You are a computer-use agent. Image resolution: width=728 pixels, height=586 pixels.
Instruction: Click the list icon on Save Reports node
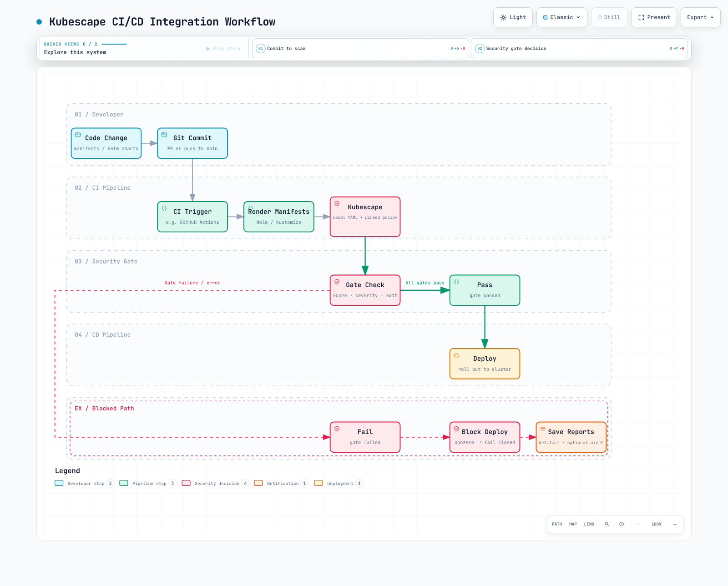[543, 429]
